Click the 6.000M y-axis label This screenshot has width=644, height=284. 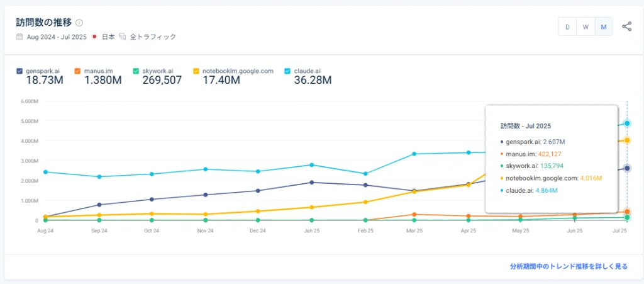[x=30, y=101]
